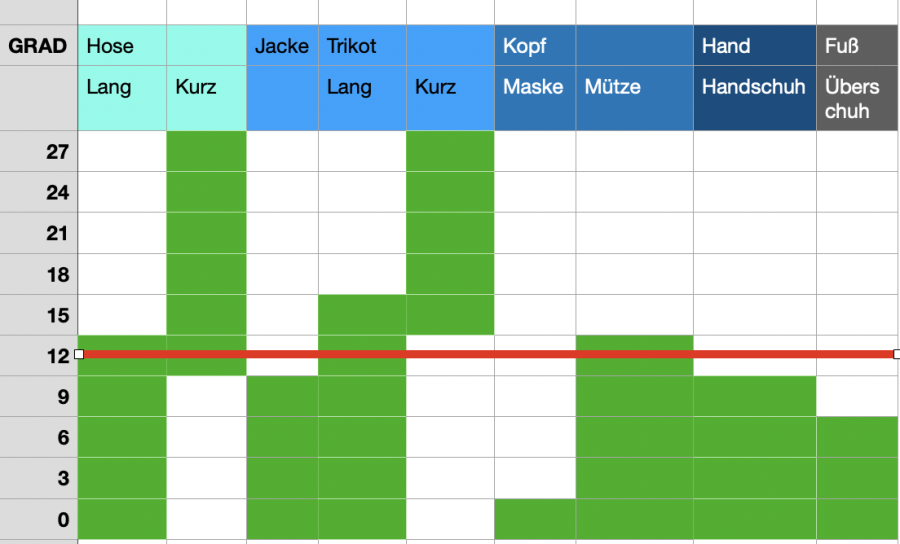
Task: Click the left handle of the red line
Action: [79, 354]
